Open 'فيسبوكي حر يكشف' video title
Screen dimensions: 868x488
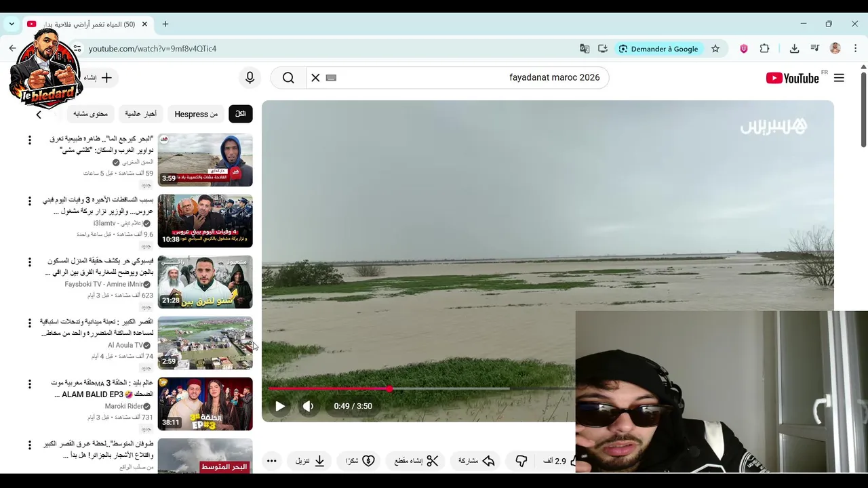(99, 267)
